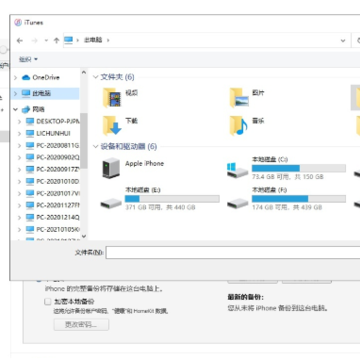Collapse the Devices and drives section

96,146
